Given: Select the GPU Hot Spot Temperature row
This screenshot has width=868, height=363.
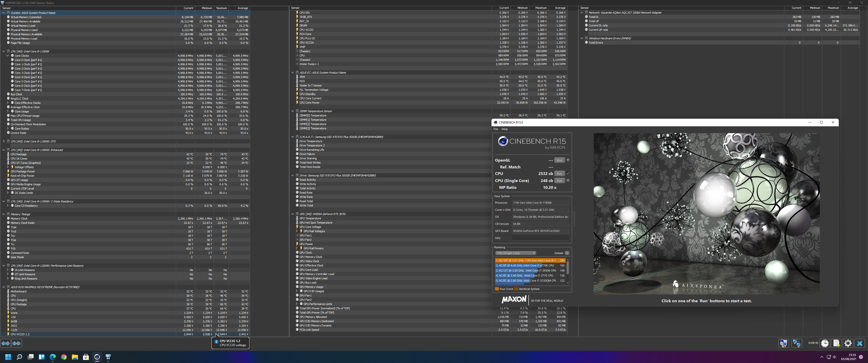Looking at the screenshot, I should point(431,223).
